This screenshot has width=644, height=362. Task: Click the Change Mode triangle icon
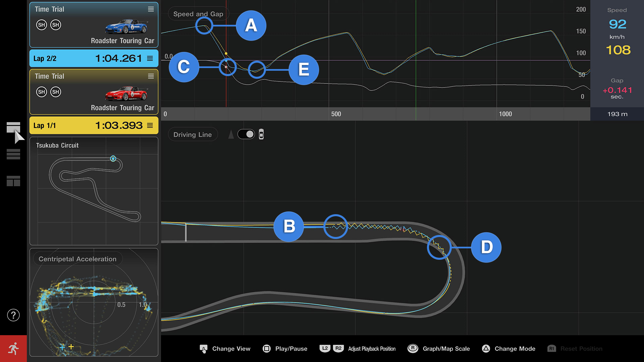coord(486,349)
